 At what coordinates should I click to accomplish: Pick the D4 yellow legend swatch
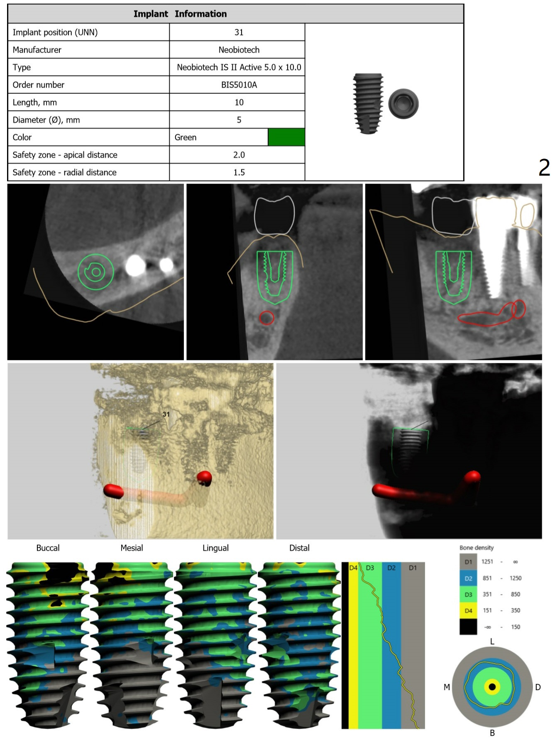pos(468,610)
